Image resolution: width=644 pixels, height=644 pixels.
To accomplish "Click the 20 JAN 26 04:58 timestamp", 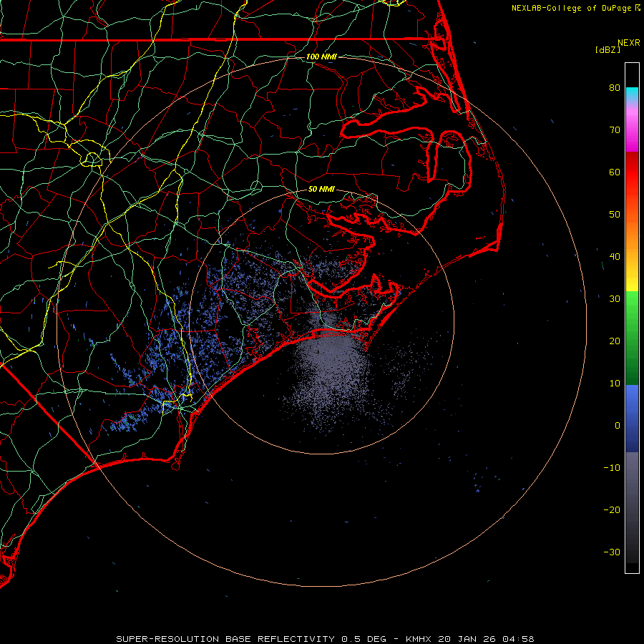I will pyautogui.click(x=486, y=639).
